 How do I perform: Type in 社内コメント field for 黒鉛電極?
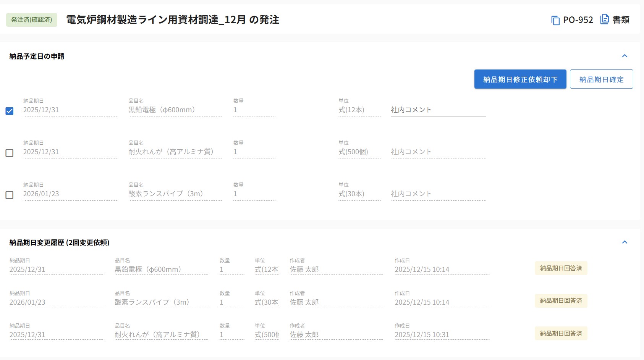point(438,110)
